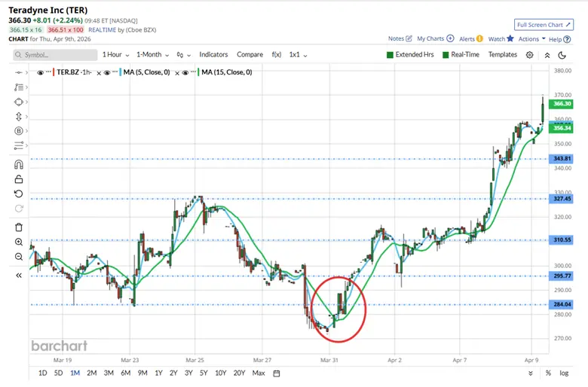The image size is (588, 387).
Task: Switch price scale to log
Action: tap(564, 373)
